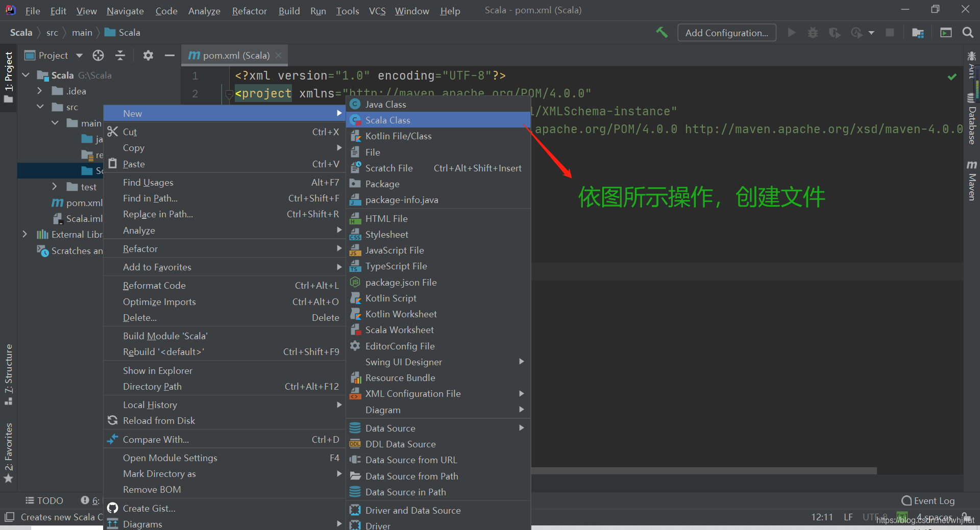Expand the Add to Favorites submenu
Screen dimensions: 980x530
pyautogui.click(x=224, y=267)
